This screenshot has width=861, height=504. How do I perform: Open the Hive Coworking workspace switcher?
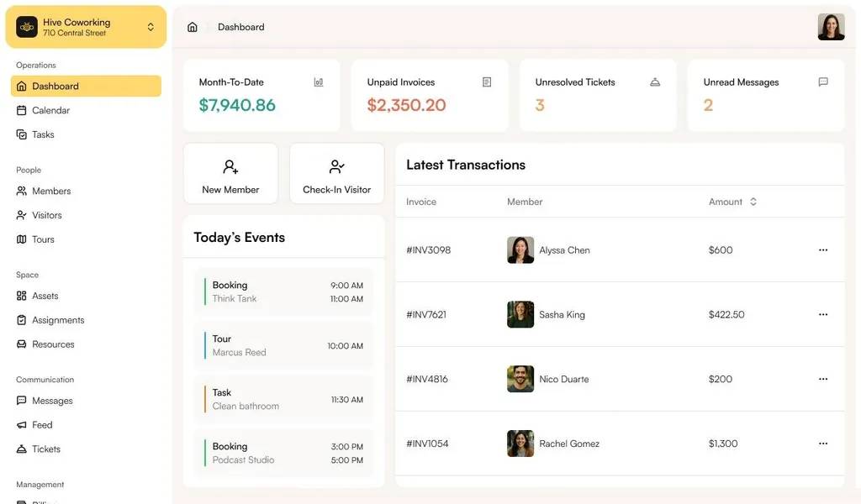coord(85,26)
